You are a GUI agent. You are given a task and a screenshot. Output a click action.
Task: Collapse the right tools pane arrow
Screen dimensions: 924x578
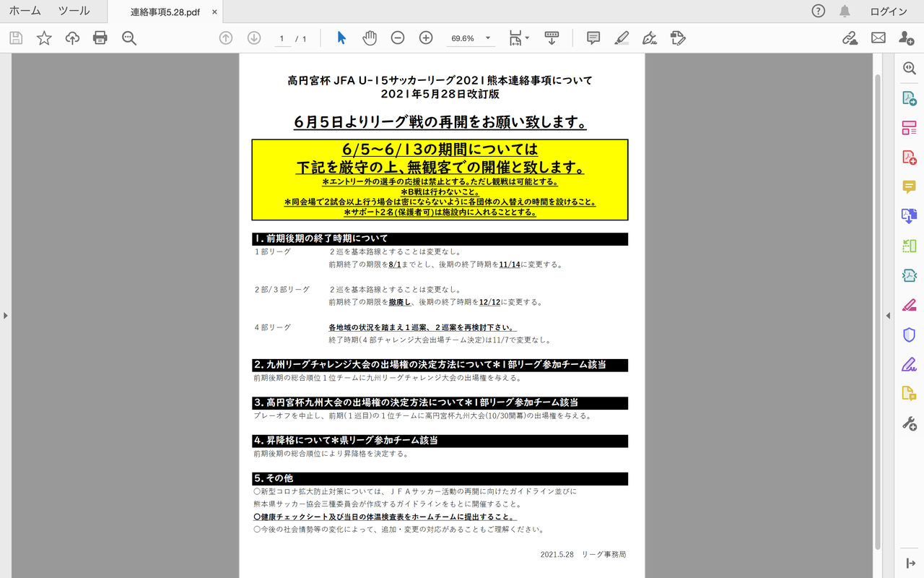889,315
